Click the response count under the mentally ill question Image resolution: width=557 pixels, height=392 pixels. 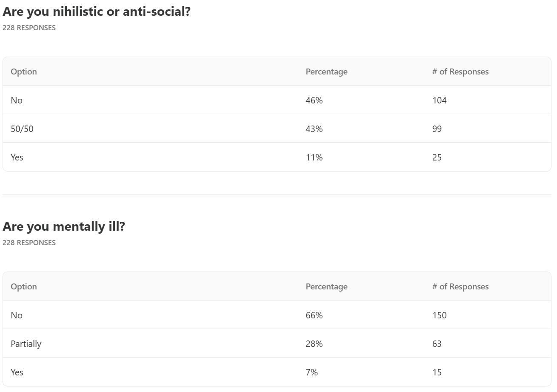pos(29,243)
